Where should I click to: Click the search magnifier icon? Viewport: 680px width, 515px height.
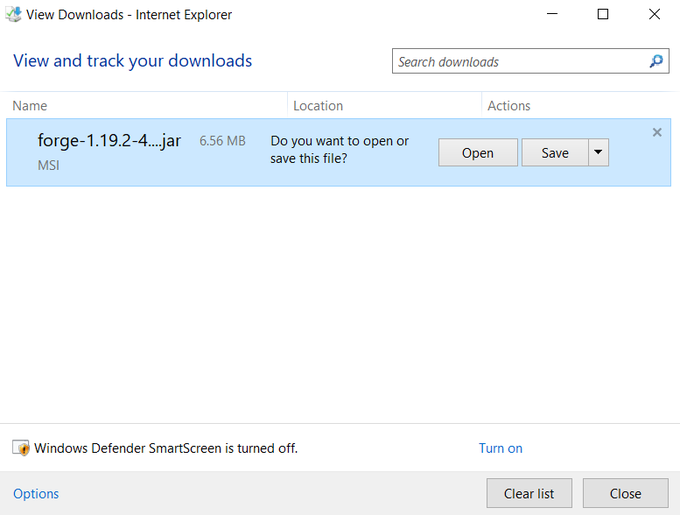656,61
